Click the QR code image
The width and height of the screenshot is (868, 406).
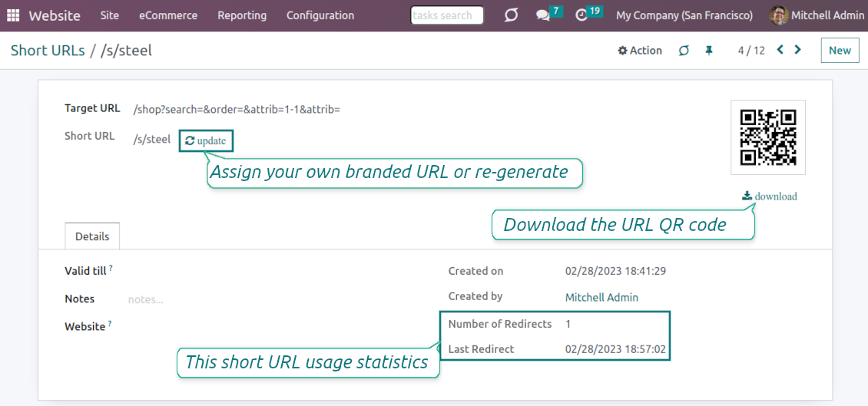tap(768, 137)
